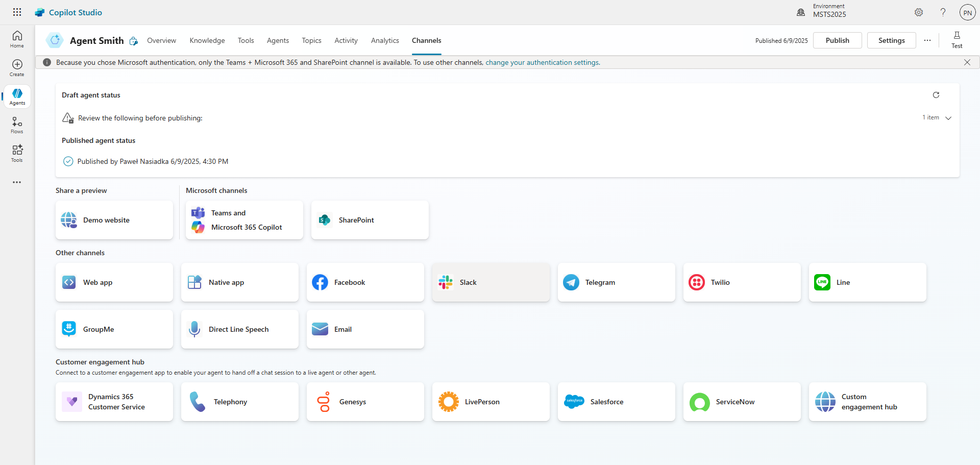The height and width of the screenshot is (465, 980).
Task: Open Flows from the left sidebar
Action: point(17,125)
